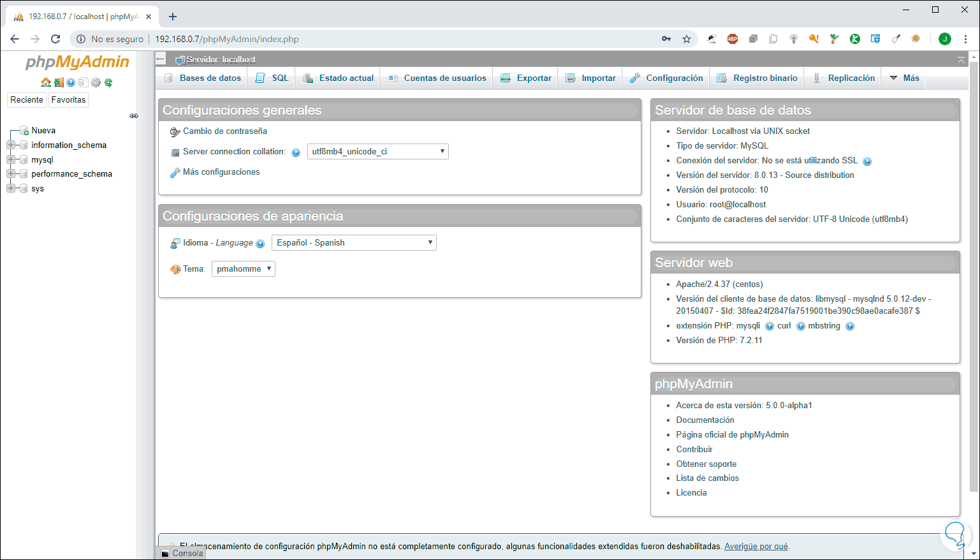
Task: Click the help icon next to mysqli
Action: (770, 327)
